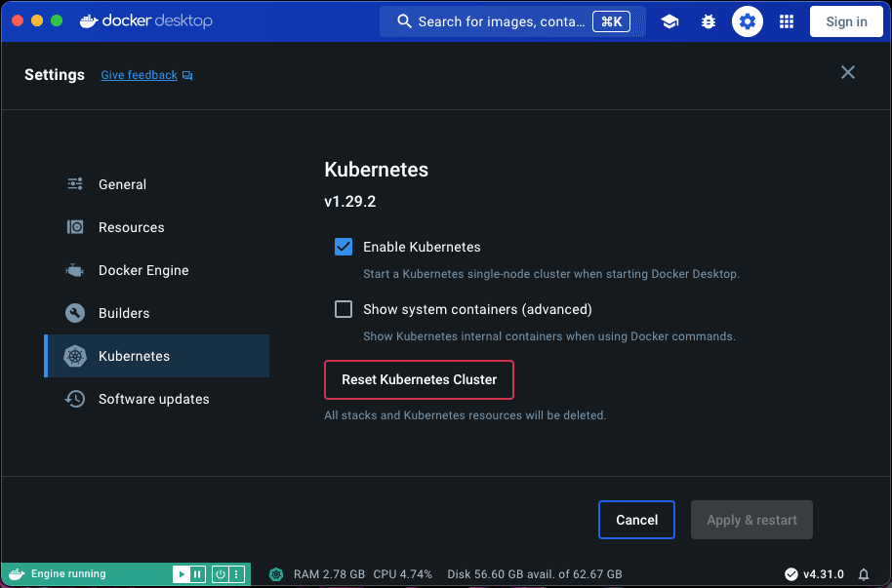892x588 pixels.
Task: Click the Docker Engine icon
Action: tap(75, 270)
